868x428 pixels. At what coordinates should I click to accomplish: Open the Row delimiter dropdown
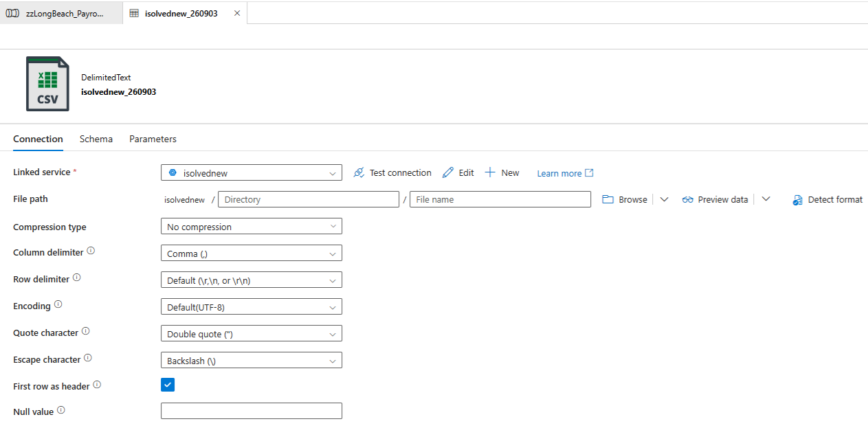[252, 280]
